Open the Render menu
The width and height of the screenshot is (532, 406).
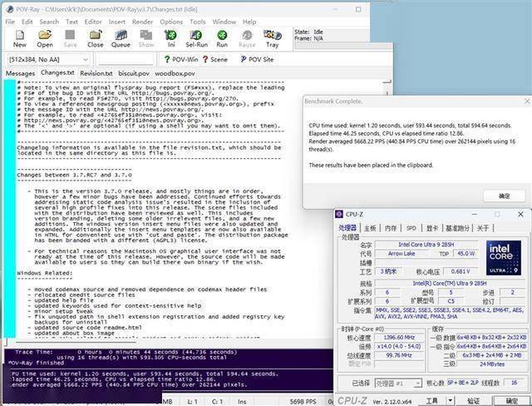[x=142, y=22]
